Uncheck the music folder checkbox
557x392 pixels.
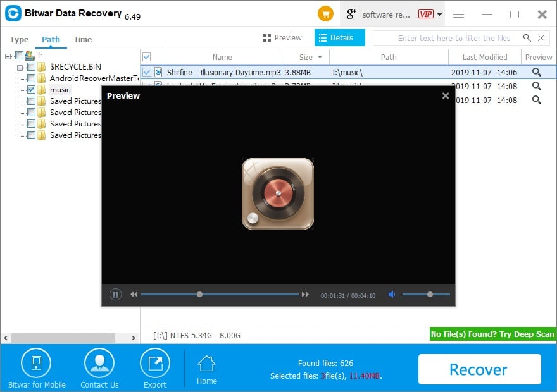click(x=31, y=89)
